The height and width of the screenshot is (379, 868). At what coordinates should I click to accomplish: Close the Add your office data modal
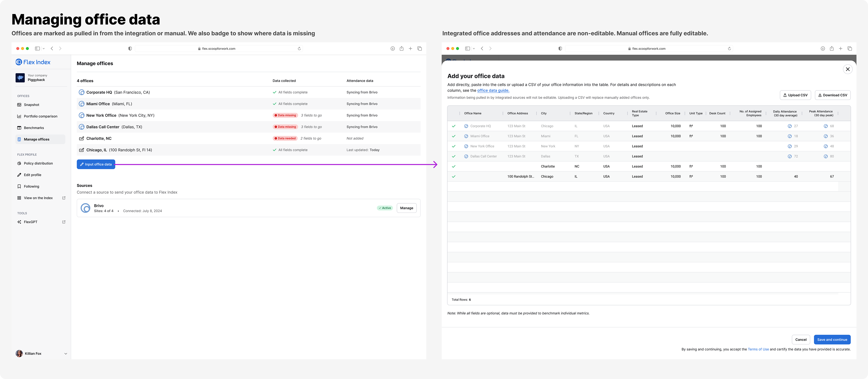pyautogui.click(x=847, y=69)
